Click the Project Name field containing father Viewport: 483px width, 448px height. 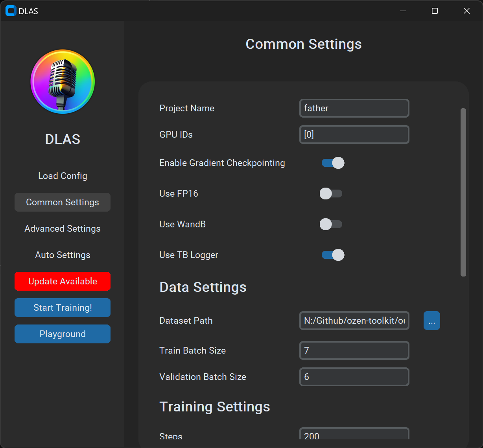point(354,108)
